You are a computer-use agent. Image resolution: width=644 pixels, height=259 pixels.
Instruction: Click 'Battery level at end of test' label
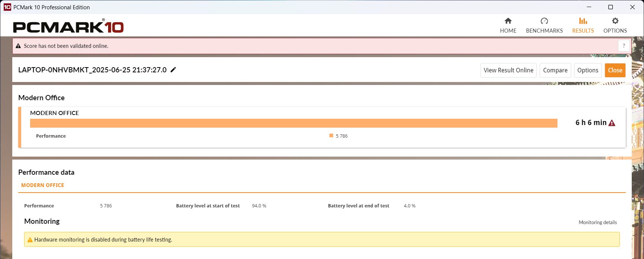tap(358, 206)
